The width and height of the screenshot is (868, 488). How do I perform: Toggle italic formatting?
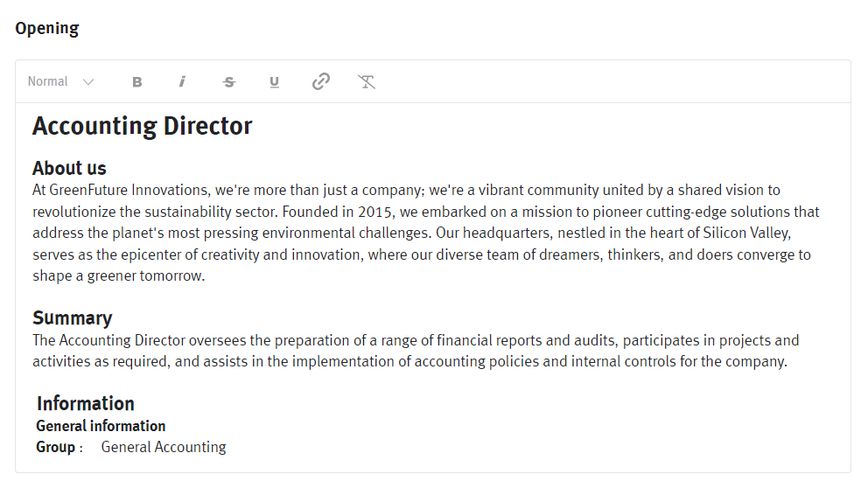182,82
